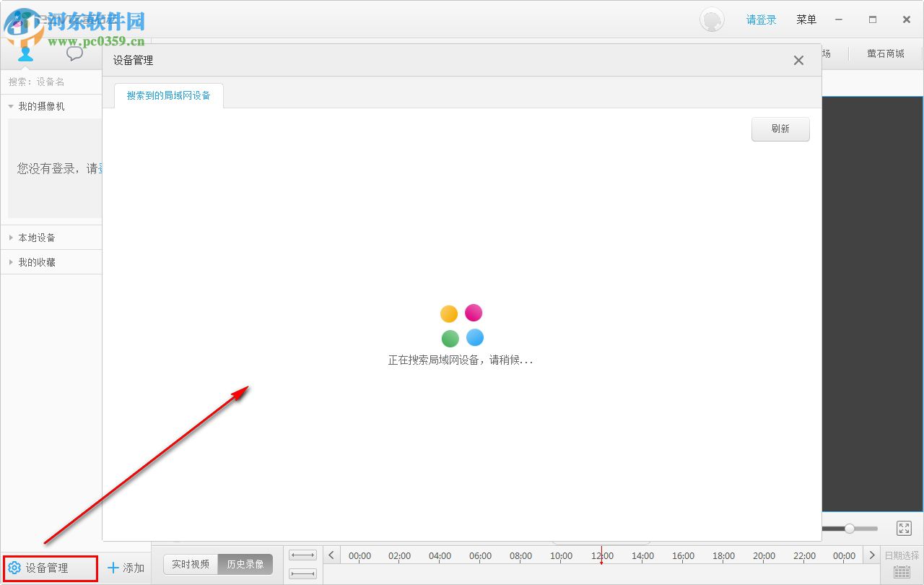Viewport: 924px width, 585px height.
Task: Click the 设备管理 button at the bottom
Action: [50, 568]
